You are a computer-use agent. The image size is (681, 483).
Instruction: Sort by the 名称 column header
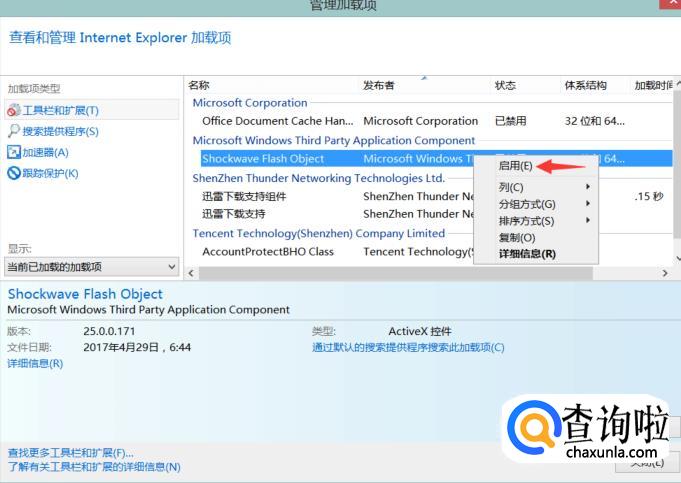point(199,85)
